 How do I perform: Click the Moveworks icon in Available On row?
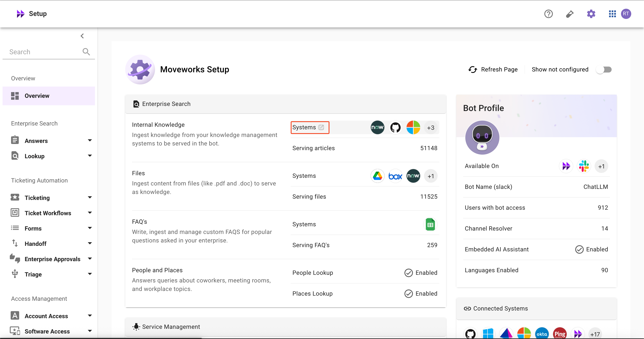pos(566,166)
